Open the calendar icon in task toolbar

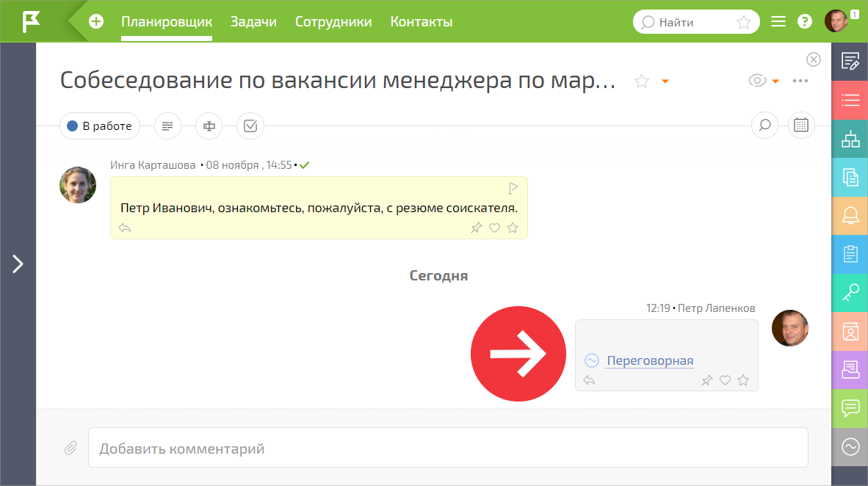pos(801,125)
